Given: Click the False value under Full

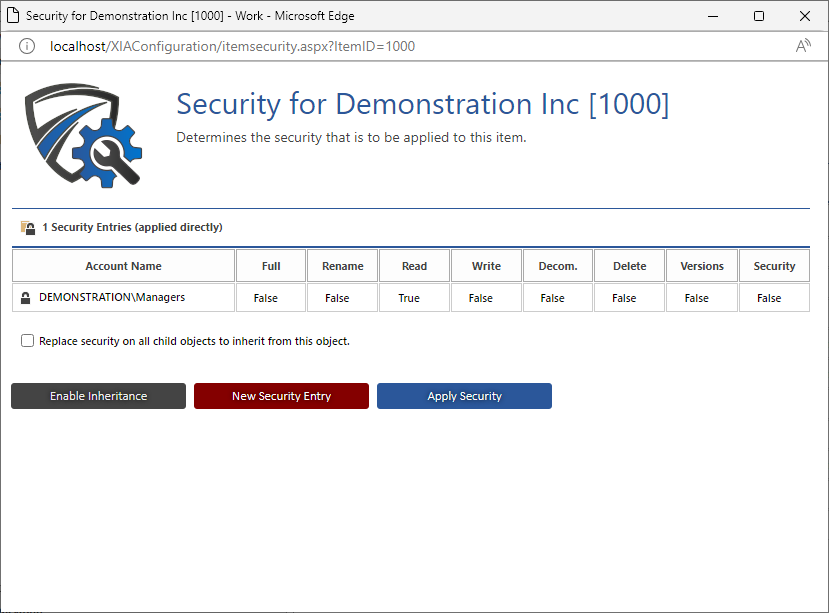Looking at the screenshot, I should pos(265,298).
